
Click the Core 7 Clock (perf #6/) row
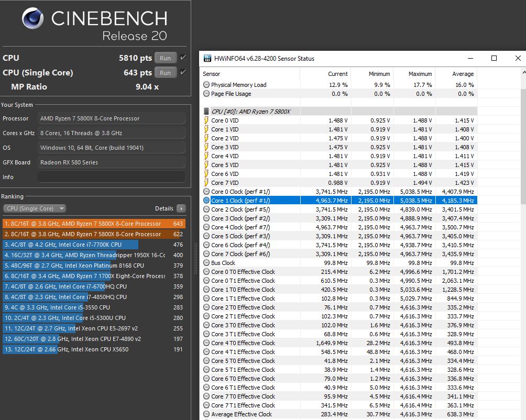click(x=339, y=254)
